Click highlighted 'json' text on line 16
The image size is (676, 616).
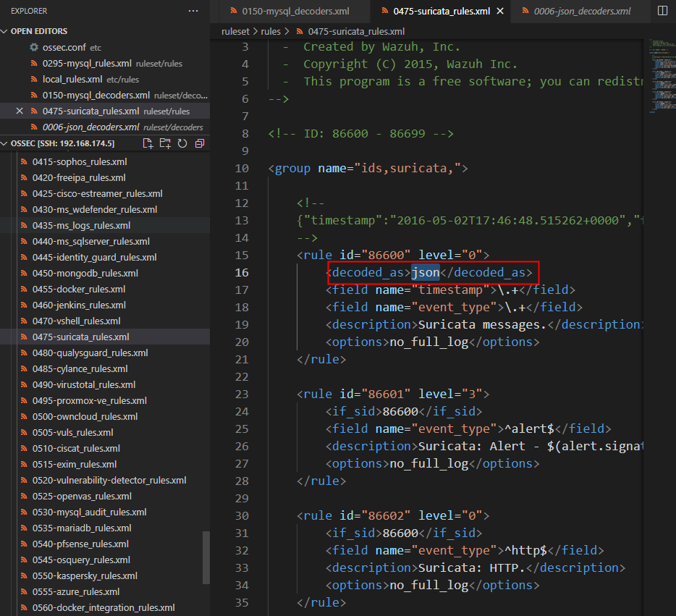pos(426,272)
